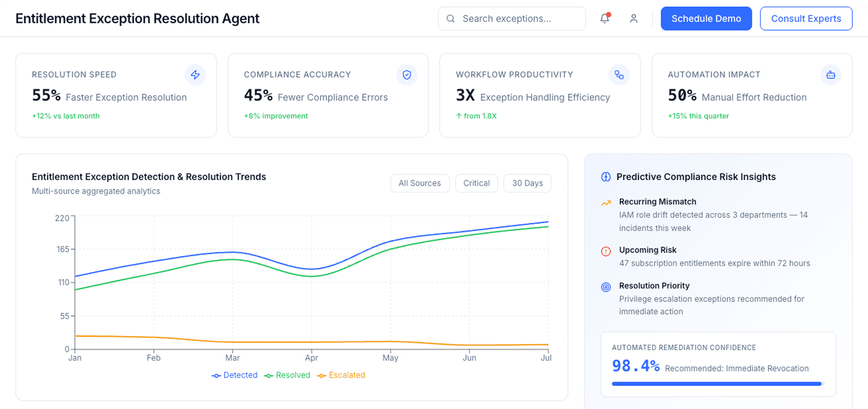
Task: Click '+8% improvement' text
Action: click(276, 116)
